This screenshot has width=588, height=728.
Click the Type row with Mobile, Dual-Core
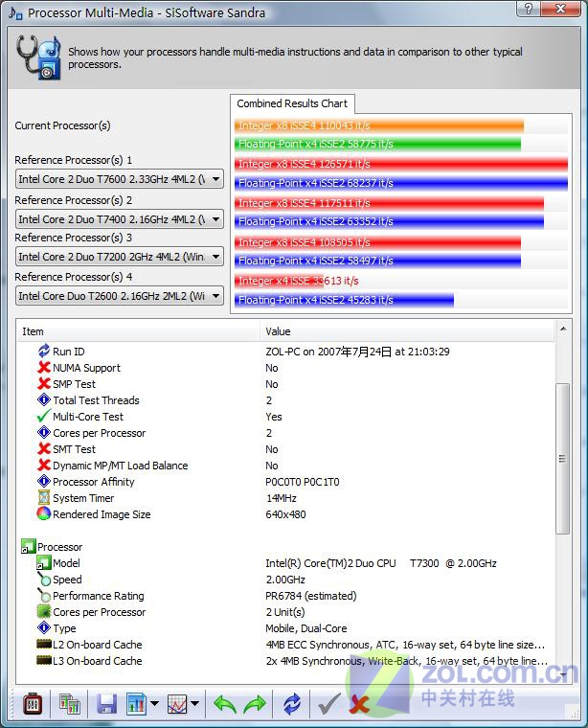[x=286, y=628]
